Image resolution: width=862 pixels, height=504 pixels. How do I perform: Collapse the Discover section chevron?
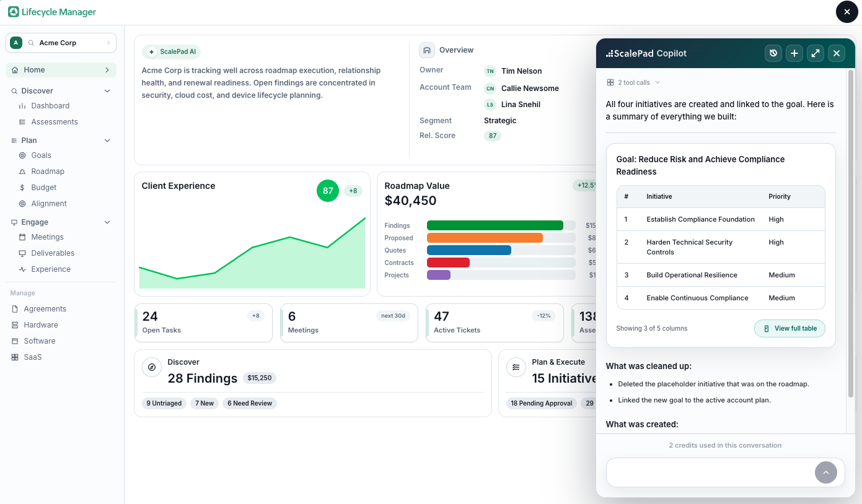tap(107, 91)
